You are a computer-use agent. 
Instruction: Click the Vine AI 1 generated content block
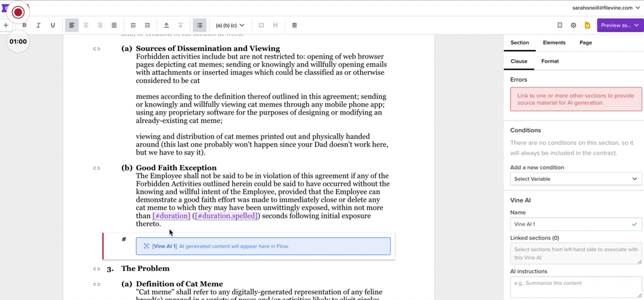pyautogui.click(x=263, y=246)
